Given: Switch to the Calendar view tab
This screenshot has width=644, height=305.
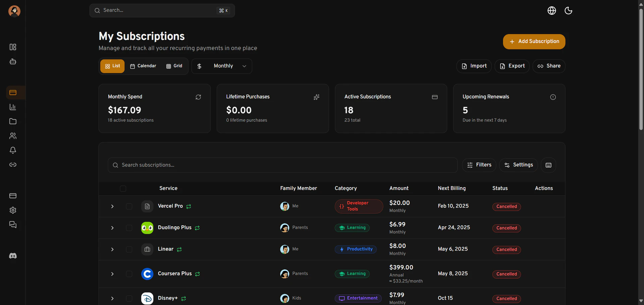Looking at the screenshot, I should coord(143,66).
